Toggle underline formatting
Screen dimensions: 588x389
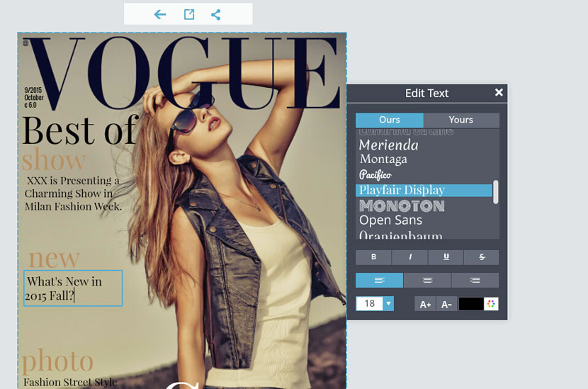(446, 257)
